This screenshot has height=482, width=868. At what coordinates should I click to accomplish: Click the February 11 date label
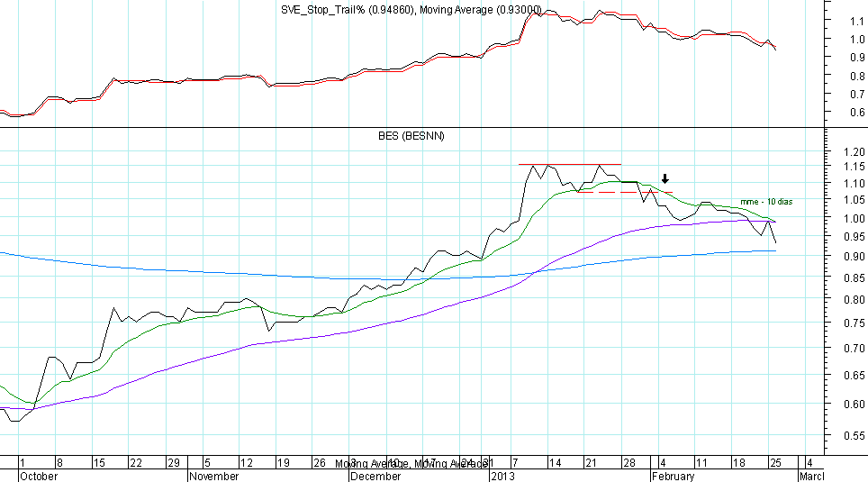coord(702,462)
